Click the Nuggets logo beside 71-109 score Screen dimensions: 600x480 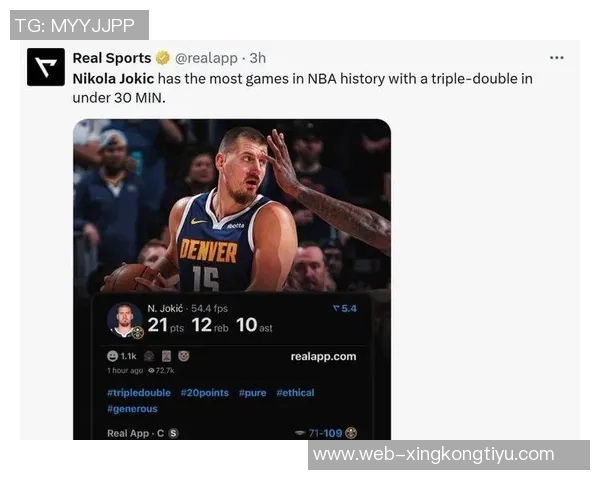pyautogui.click(x=351, y=433)
